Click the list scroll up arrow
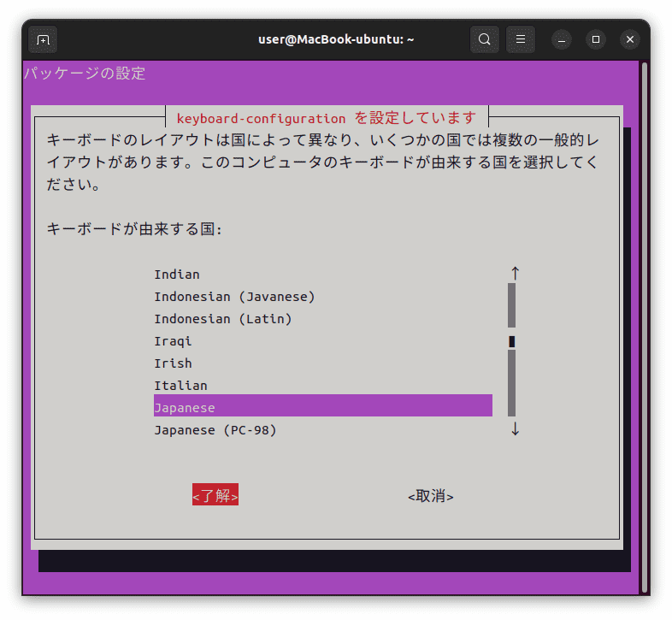Viewport: 672px width, 620px height. [x=516, y=273]
